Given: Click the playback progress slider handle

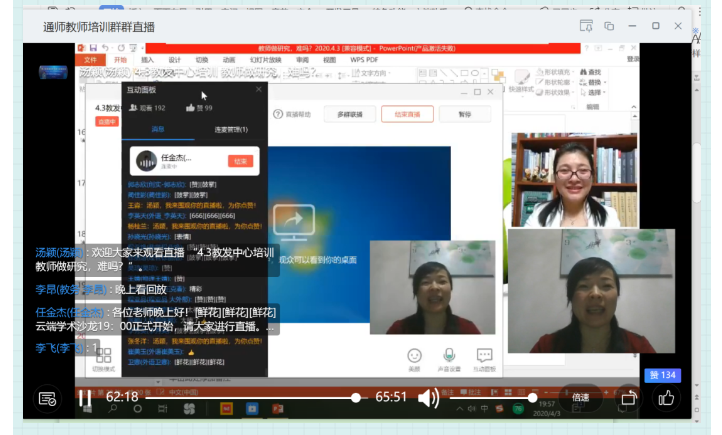Looking at the screenshot, I should coord(355,398).
